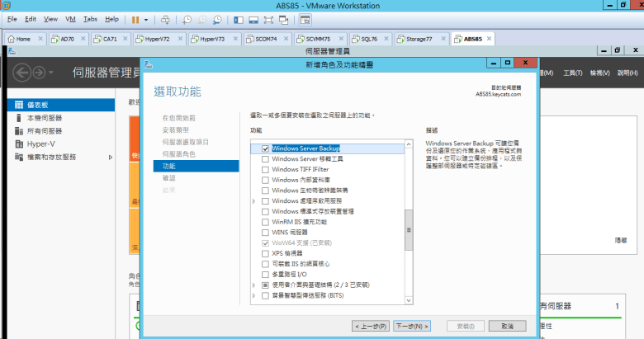Expand the Windows 處理序啟用服務 tree node
644x339 pixels.
[x=254, y=200]
